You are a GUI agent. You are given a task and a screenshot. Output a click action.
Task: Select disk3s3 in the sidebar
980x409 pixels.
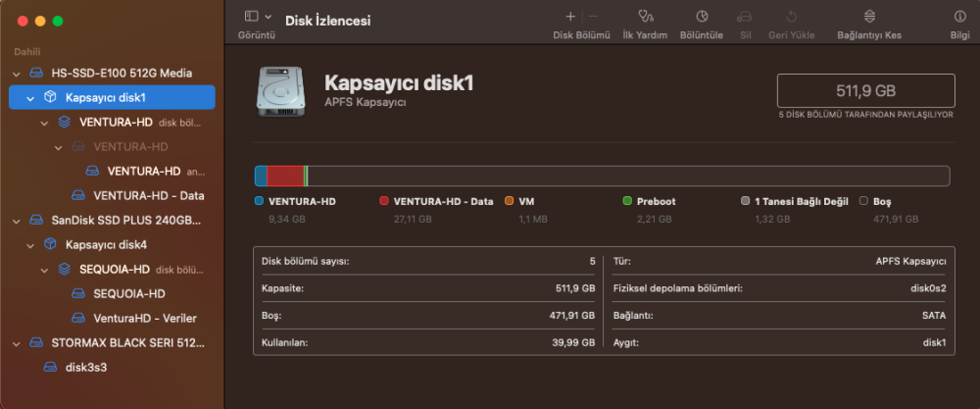[86, 367]
